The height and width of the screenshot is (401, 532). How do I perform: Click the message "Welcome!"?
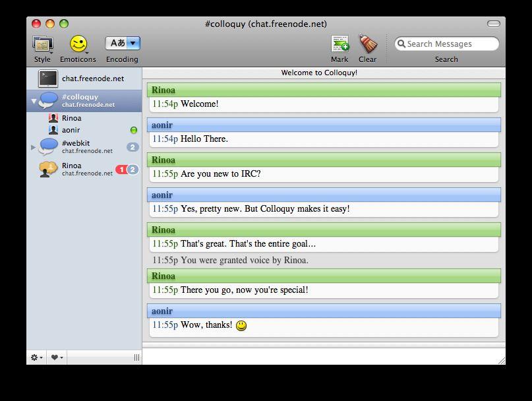point(200,104)
